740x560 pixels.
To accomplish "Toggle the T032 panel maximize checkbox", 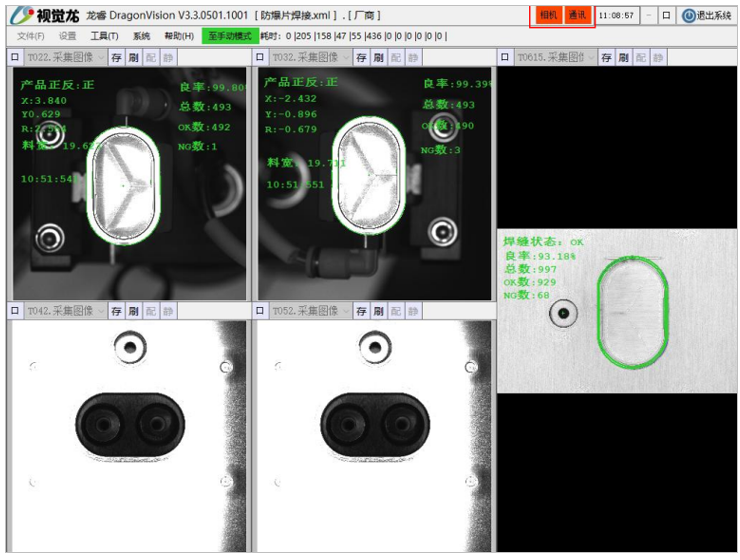I will (x=260, y=58).
